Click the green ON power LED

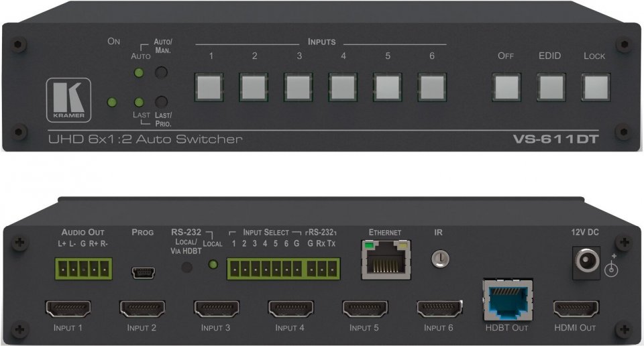pyautogui.click(x=112, y=103)
